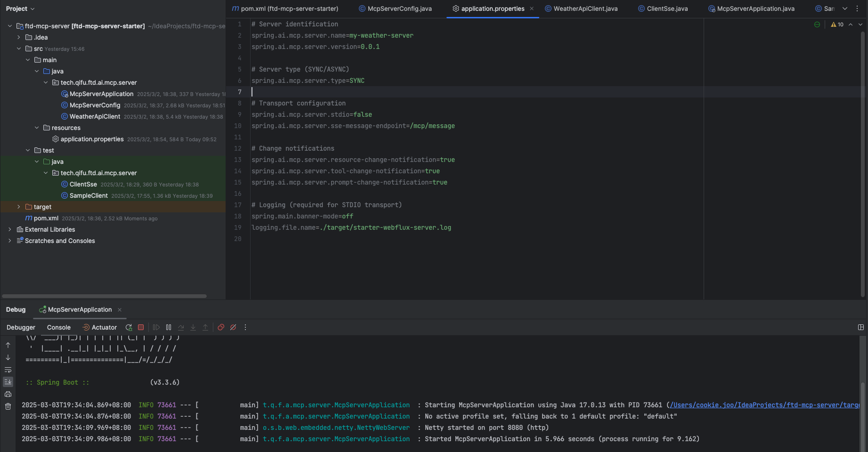Click the Step Into icon
Image resolution: width=868 pixels, height=452 pixels.
point(193,327)
